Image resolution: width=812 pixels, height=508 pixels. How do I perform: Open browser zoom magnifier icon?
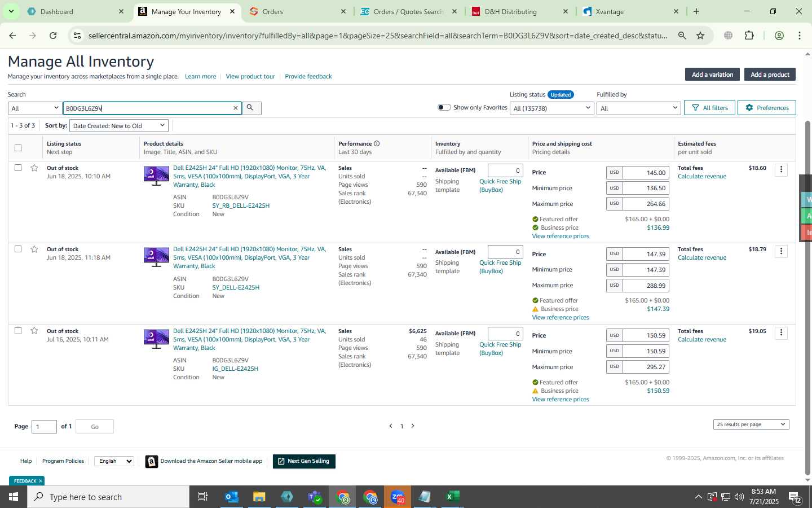tap(682, 36)
